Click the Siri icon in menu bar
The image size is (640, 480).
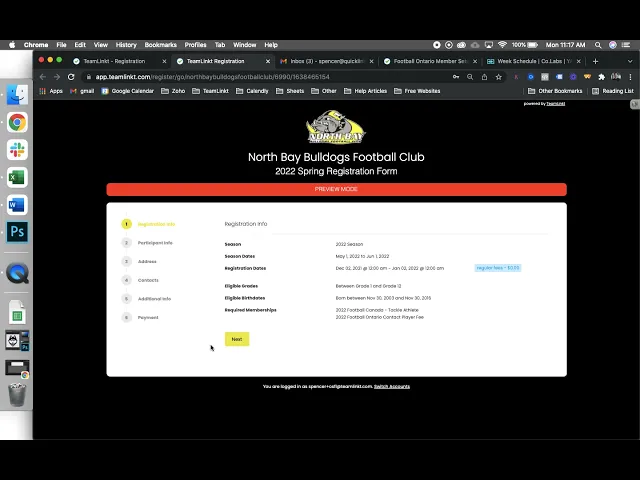click(613, 45)
